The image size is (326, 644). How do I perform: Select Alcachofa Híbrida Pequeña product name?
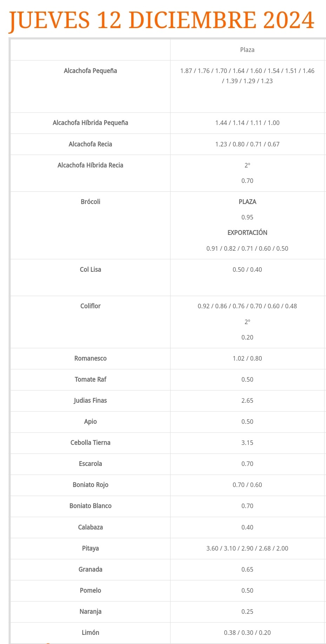point(91,123)
